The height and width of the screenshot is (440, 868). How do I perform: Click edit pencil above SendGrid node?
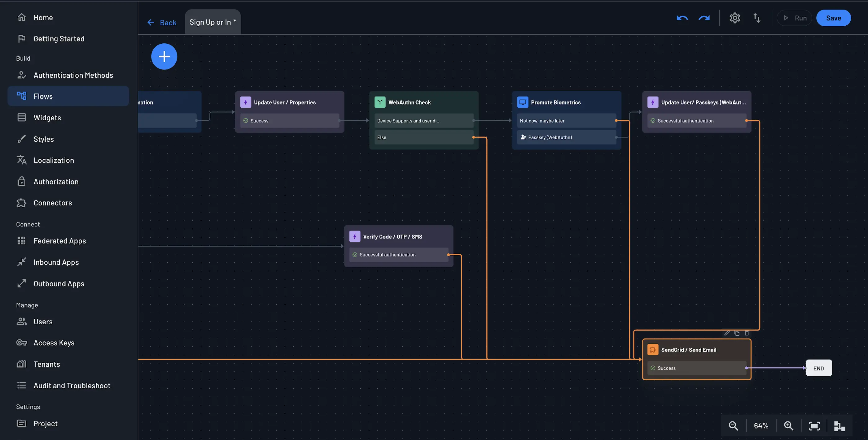coord(727,333)
